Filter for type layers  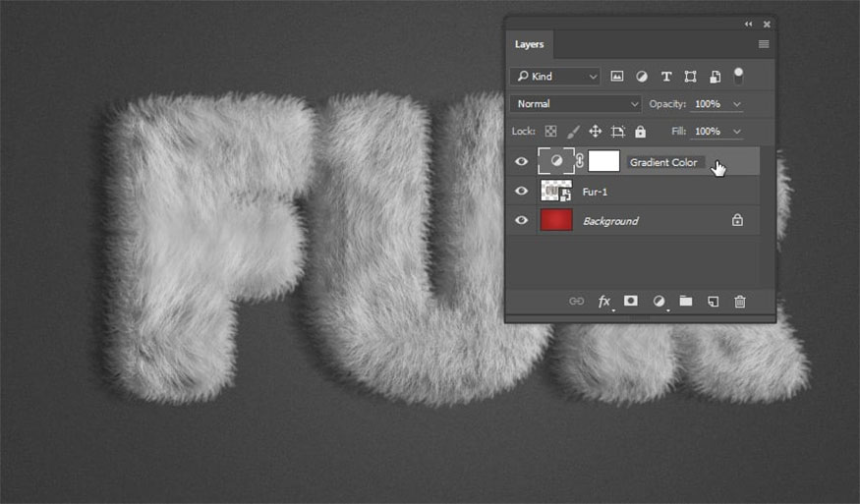coord(666,77)
